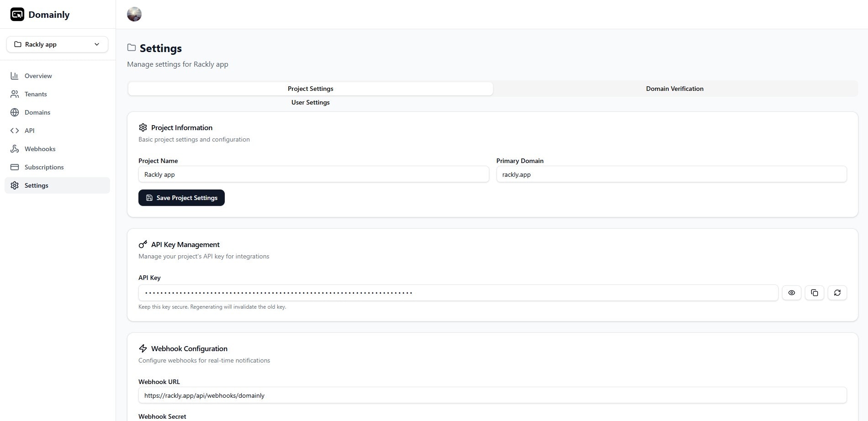Click the Project Name input field
The width and height of the screenshot is (868, 421).
tap(313, 174)
